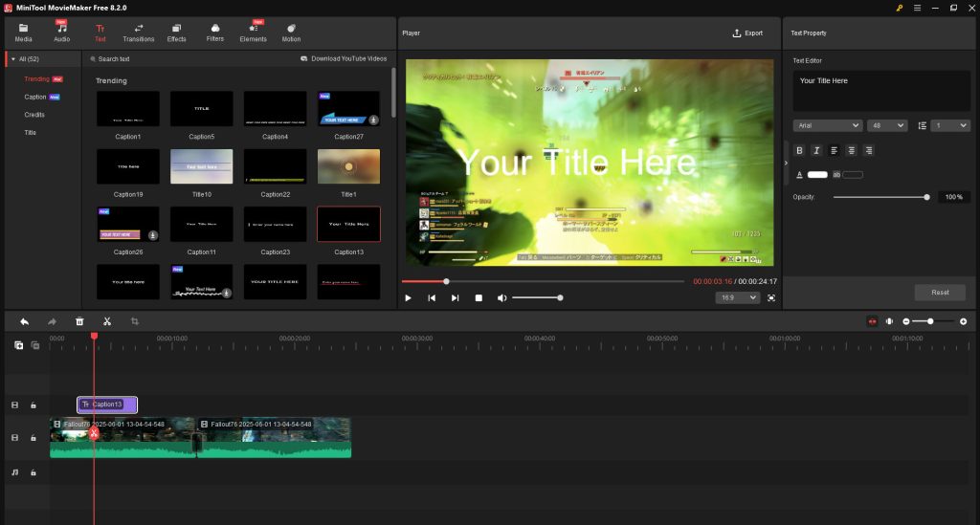Screen dimensions: 980x525
Task: Mute the player volume
Action: [x=501, y=298]
